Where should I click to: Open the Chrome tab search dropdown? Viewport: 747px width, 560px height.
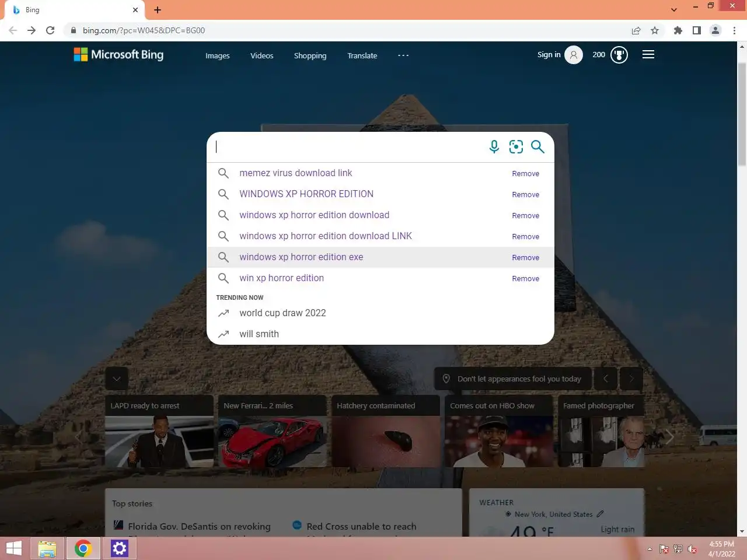[x=674, y=10]
